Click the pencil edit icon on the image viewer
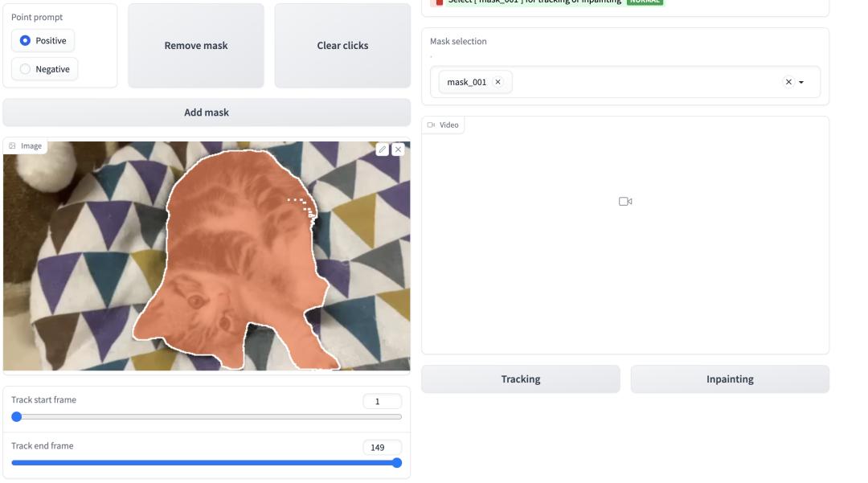 [383, 149]
